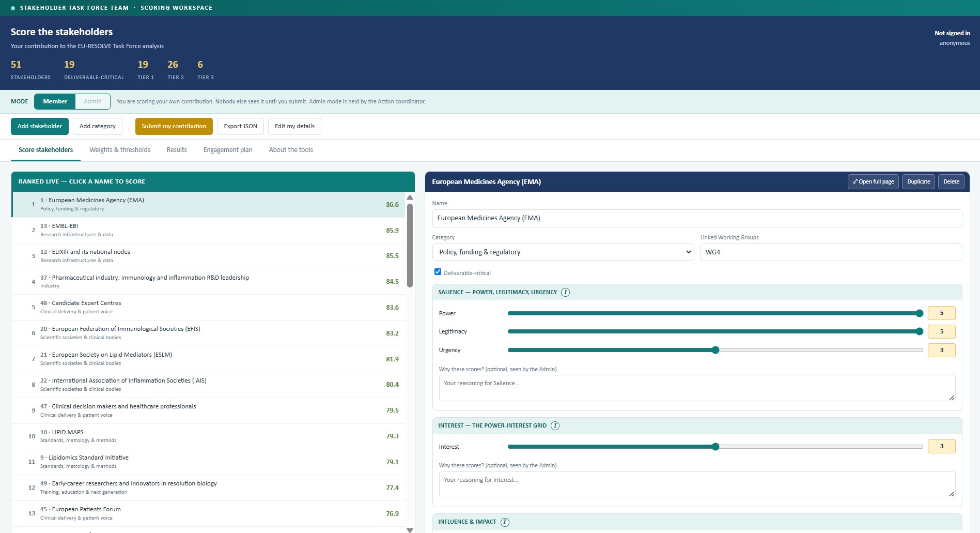This screenshot has width=980, height=533.
Task: Open Weights & thresholds tab
Action: 120,150
